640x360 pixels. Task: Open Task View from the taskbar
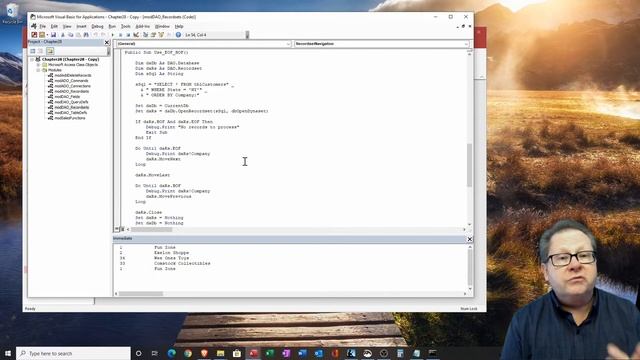coord(155,353)
